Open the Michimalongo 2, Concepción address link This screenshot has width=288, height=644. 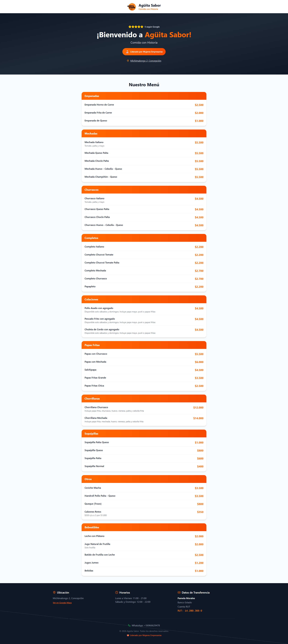pyautogui.click(x=146, y=61)
